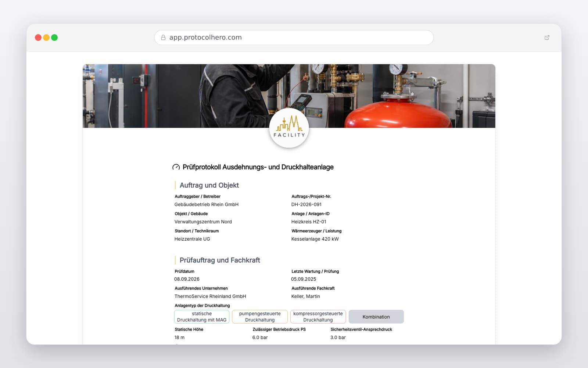This screenshot has width=588, height=368.
Task: Click the value Heizzentrale UG
Action: coord(192,239)
